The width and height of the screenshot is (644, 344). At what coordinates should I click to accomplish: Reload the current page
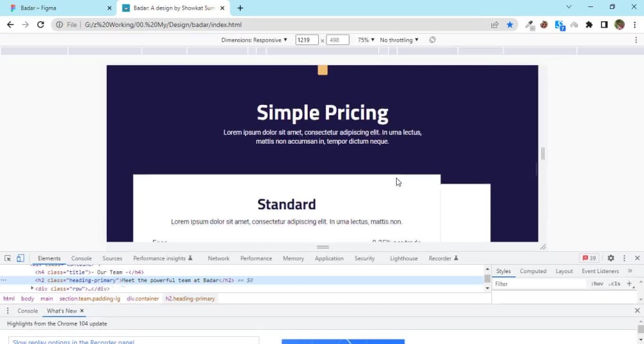(40, 24)
